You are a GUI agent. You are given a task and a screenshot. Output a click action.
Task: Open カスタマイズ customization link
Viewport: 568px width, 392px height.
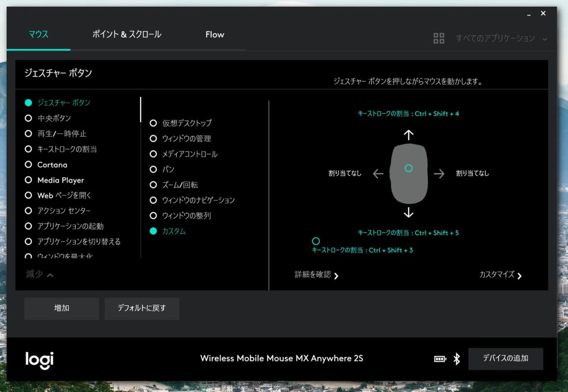pos(501,275)
